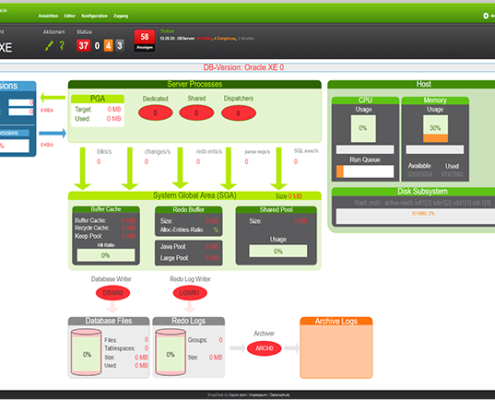Viewport: 495px width, 400px height.
Task: Click the parse reqs/s metric label
Action: [257, 152]
